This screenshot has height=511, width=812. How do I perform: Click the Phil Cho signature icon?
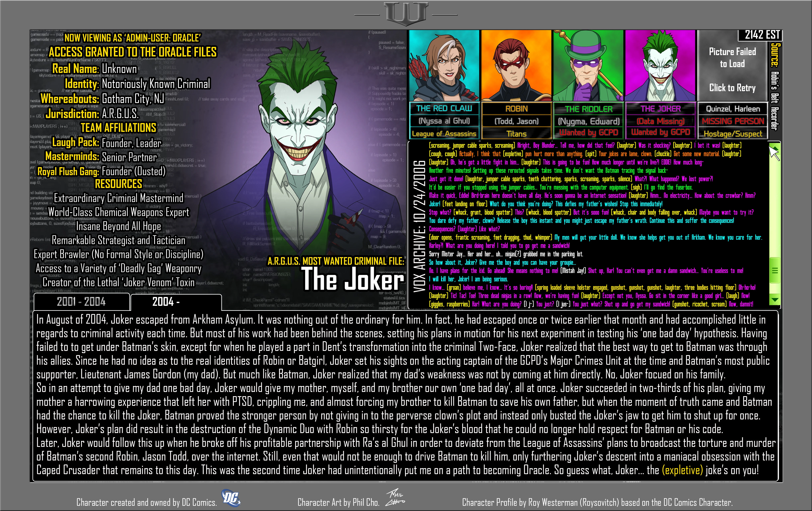[395, 498]
